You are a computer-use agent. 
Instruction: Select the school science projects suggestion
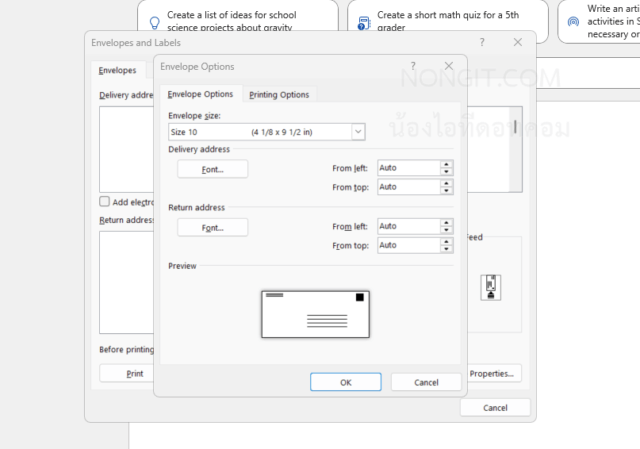238,16
